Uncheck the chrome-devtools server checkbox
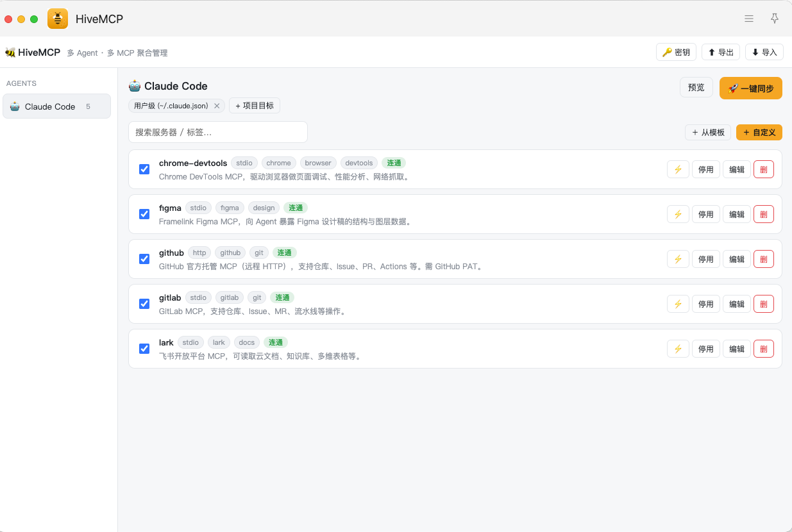This screenshot has width=792, height=532. 144,169
